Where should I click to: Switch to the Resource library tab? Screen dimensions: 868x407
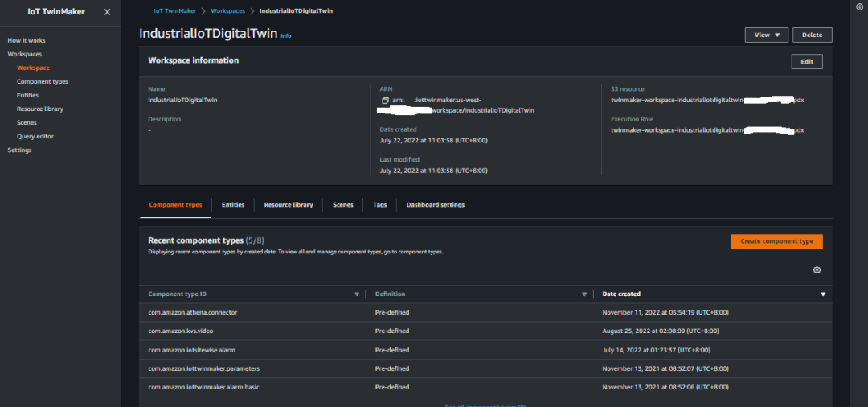[289, 205]
